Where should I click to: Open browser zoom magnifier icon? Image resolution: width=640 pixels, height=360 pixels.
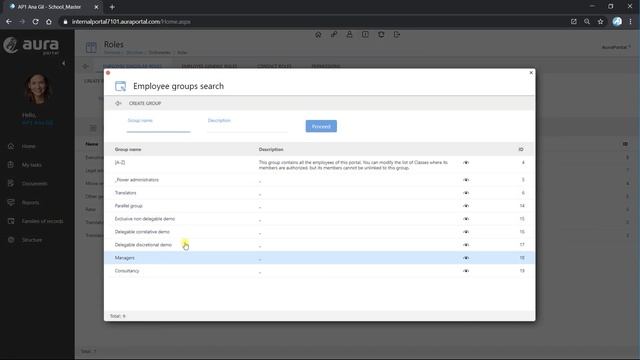587,22
